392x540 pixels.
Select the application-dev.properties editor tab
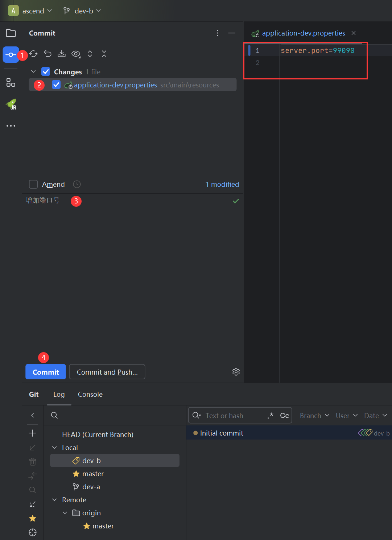(303, 33)
